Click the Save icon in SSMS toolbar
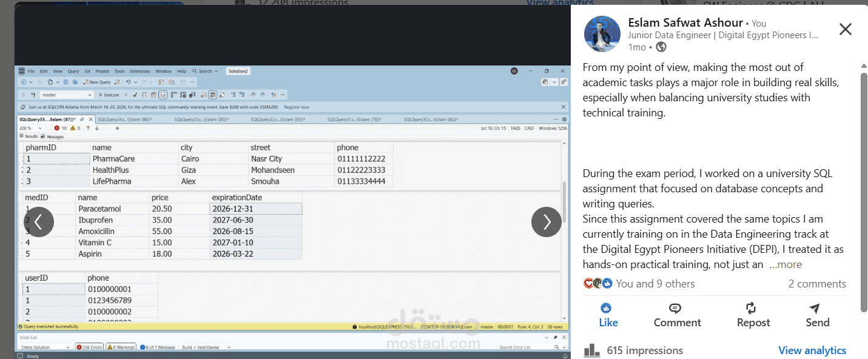 pyautogui.click(x=66, y=82)
